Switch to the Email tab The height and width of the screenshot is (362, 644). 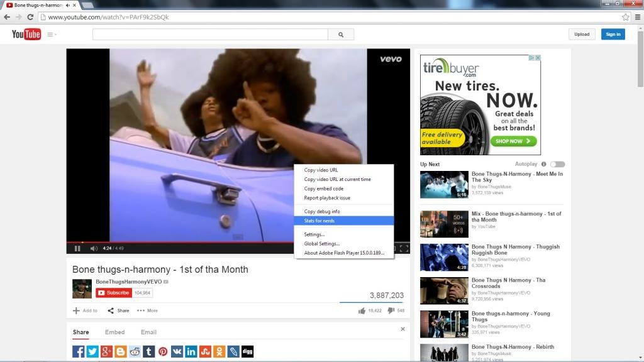[148, 332]
